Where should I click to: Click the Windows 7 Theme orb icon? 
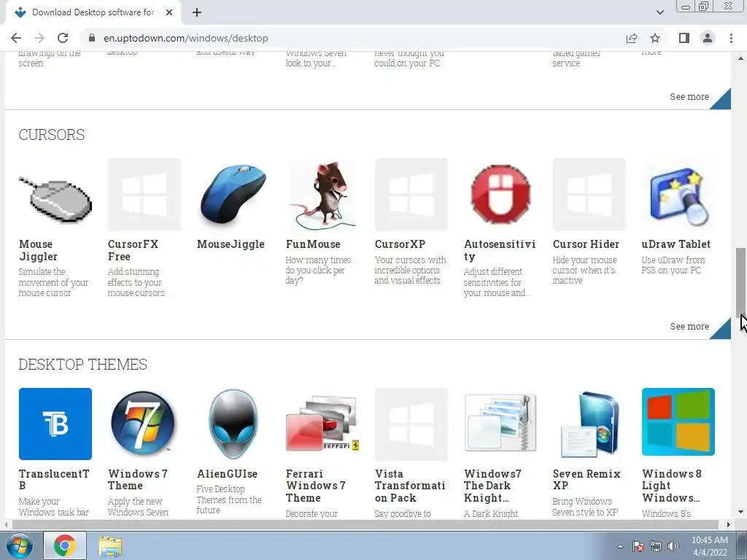click(x=144, y=424)
